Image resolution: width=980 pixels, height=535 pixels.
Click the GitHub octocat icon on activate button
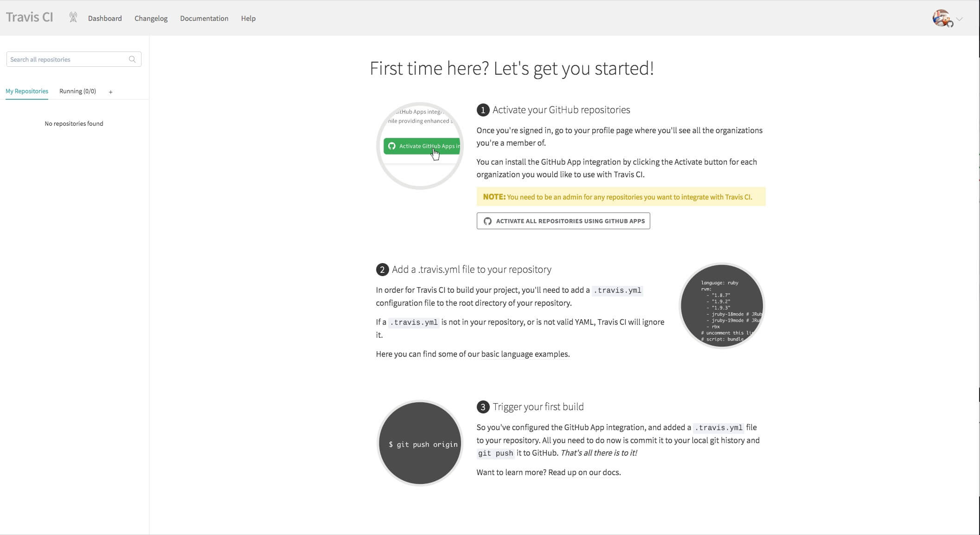pos(487,221)
